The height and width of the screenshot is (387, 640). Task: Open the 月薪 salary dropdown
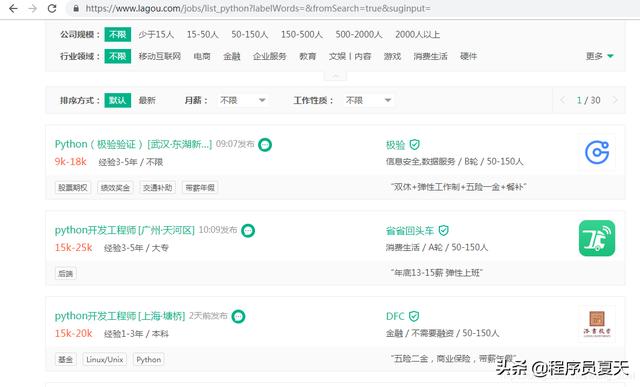pos(243,100)
